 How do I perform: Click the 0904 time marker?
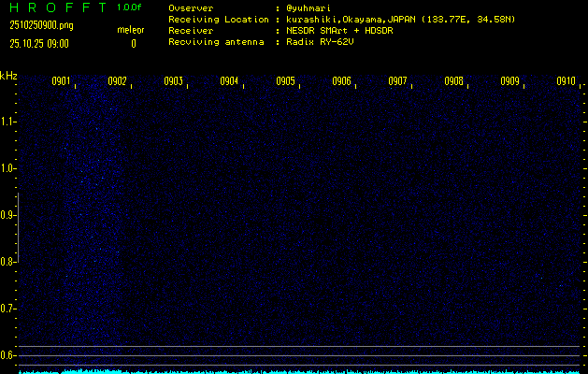coord(229,81)
